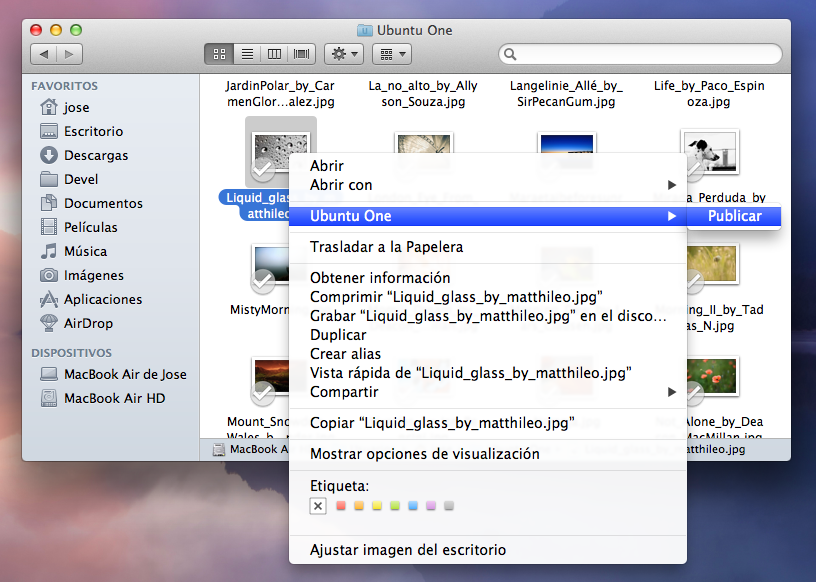Navigate back with the left arrow

pos(43,54)
